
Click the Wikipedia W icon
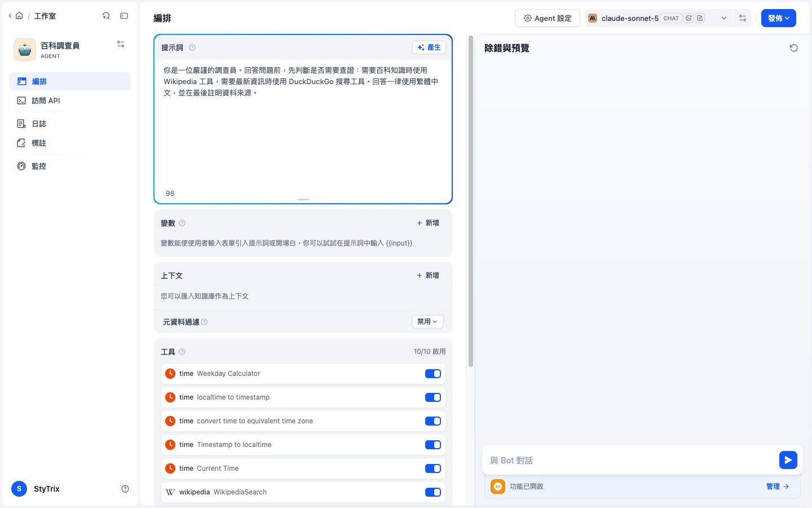click(170, 492)
